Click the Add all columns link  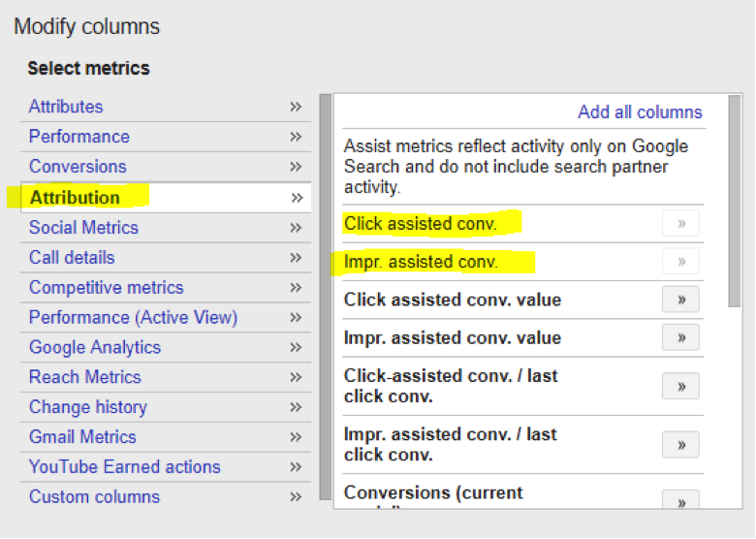(x=640, y=111)
